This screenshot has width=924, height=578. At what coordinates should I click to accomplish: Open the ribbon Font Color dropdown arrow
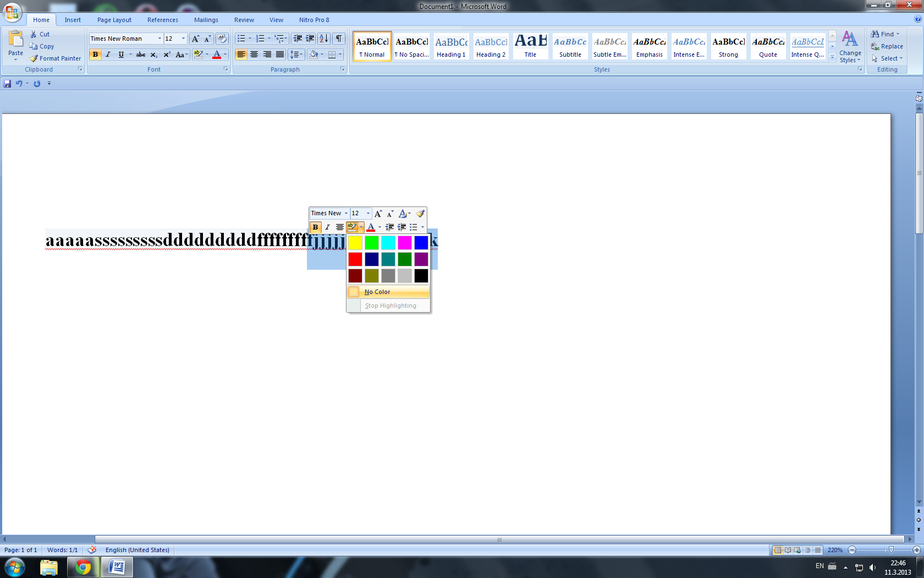point(225,54)
